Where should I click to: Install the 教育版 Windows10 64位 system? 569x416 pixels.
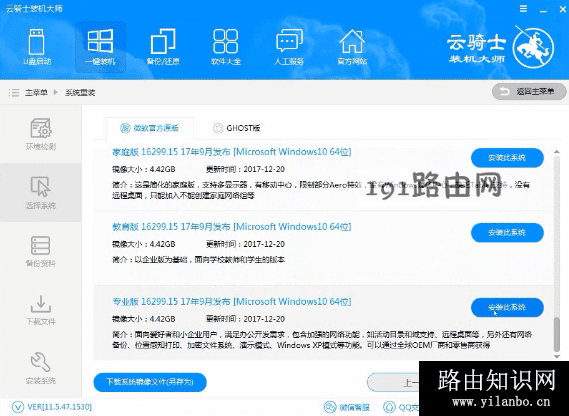tap(507, 233)
